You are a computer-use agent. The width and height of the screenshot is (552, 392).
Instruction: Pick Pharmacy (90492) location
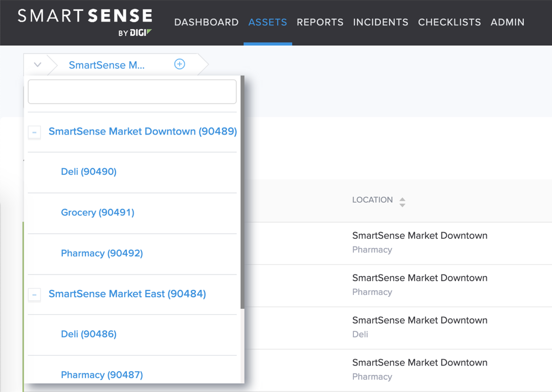click(102, 253)
